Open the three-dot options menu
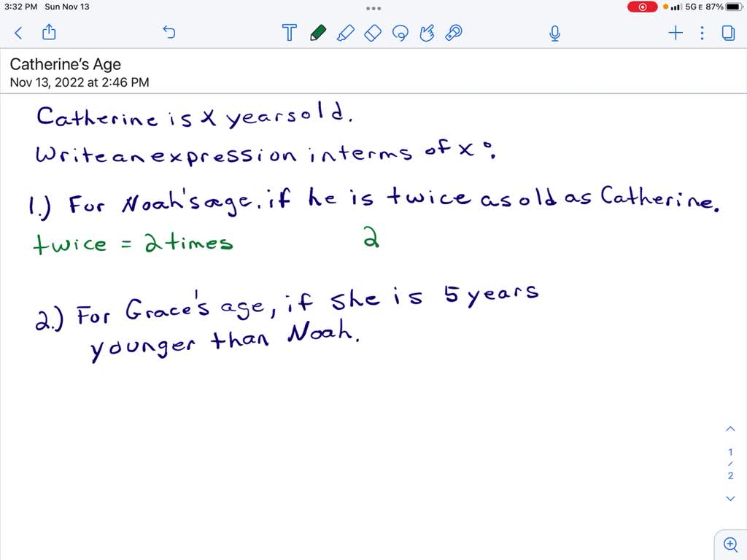The width and height of the screenshot is (747, 560). point(701,33)
